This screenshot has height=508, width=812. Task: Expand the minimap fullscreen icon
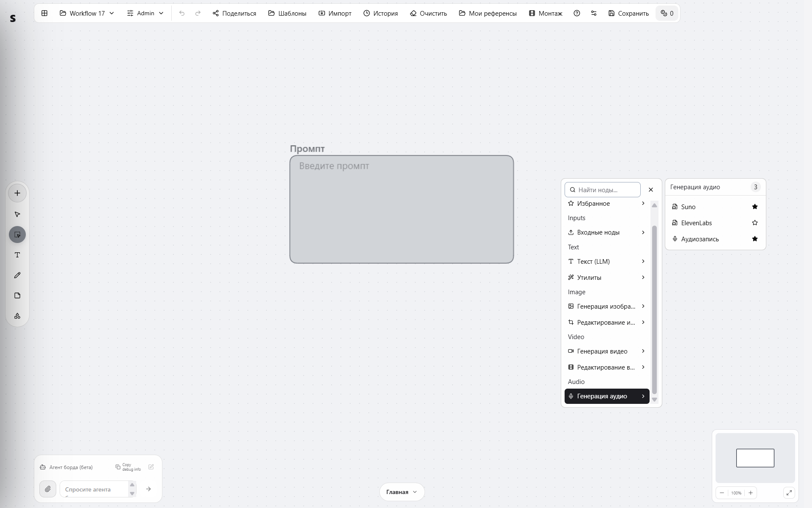tap(789, 493)
